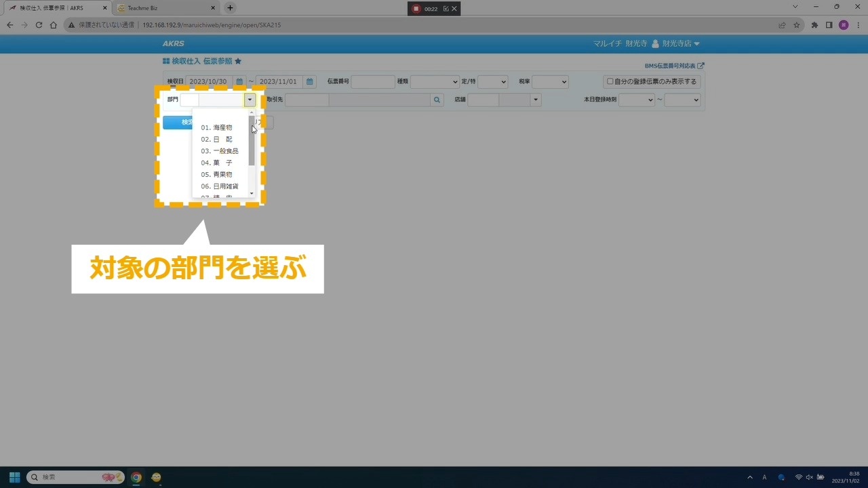Viewport: 868px width, 488px height.
Task: Click the 伝票番号 input field
Action: click(372, 82)
